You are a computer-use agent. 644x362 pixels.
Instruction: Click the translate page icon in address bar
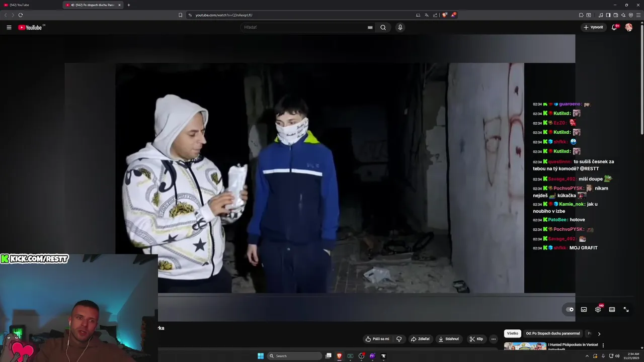pos(427,15)
